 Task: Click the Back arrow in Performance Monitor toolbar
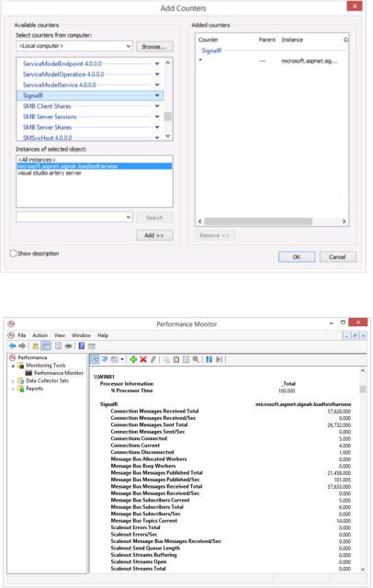pos(12,345)
